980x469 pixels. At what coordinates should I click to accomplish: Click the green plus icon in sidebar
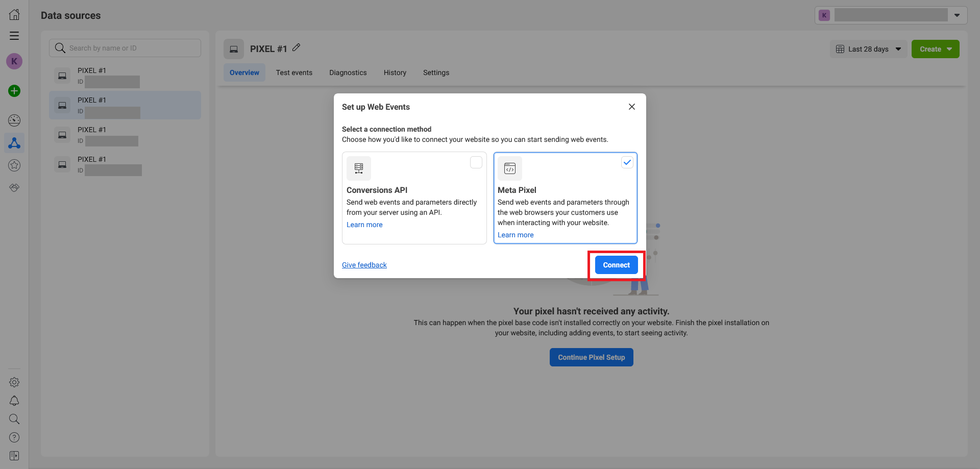pos(14,91)
